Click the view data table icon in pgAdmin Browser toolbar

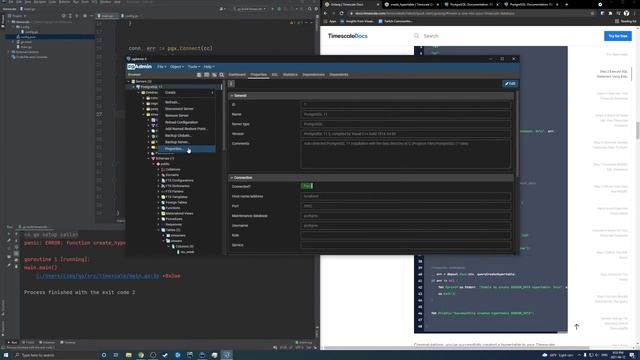click(x=207, y=75)
